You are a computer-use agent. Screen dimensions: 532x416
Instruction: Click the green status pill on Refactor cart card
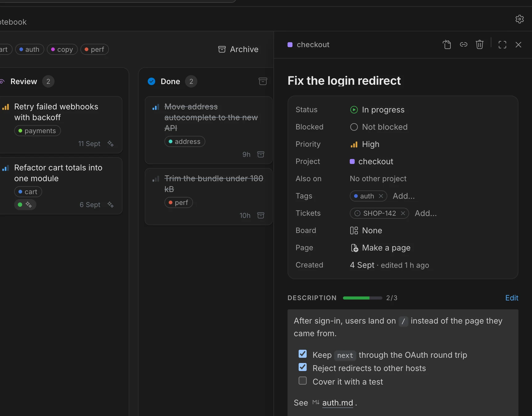click(x=25, y=205)
